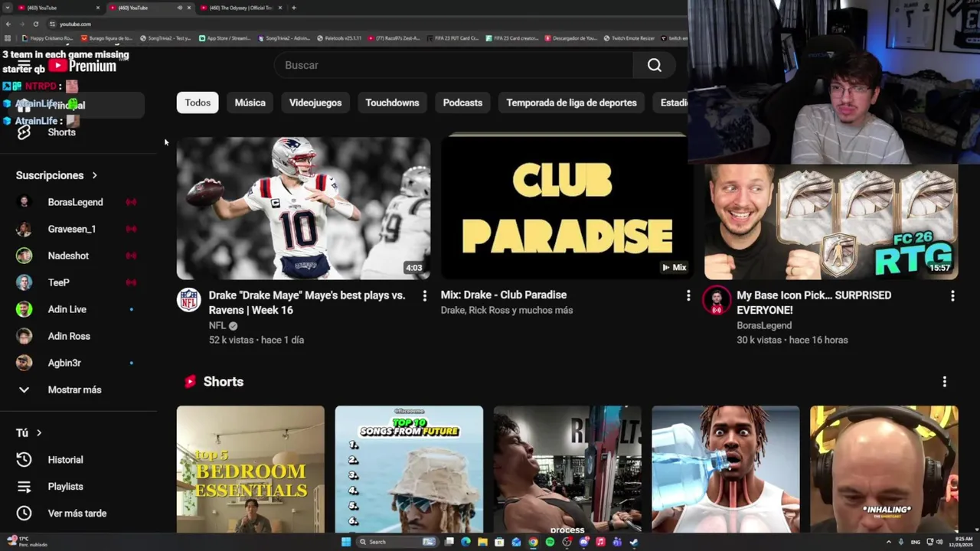
Task: Open the Inhaling short thumbnail
Action: tap(884, 469)
